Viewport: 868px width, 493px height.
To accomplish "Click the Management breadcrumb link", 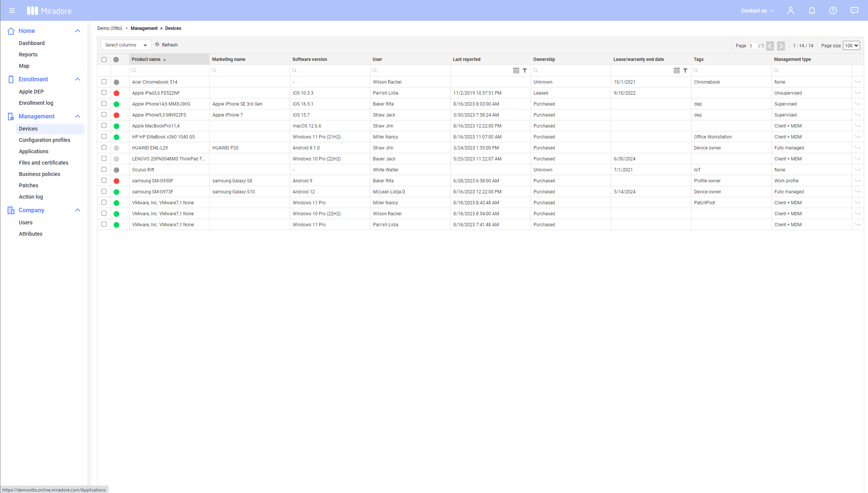I will tap(144, 28).
